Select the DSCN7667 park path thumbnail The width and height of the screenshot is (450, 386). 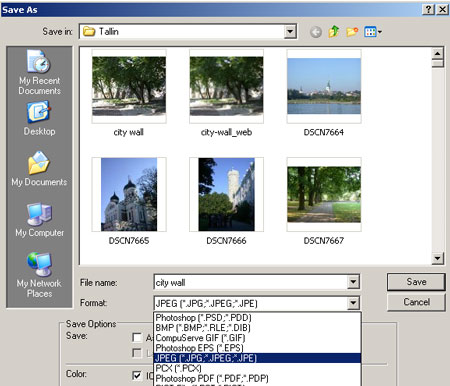tap(324, 194)
